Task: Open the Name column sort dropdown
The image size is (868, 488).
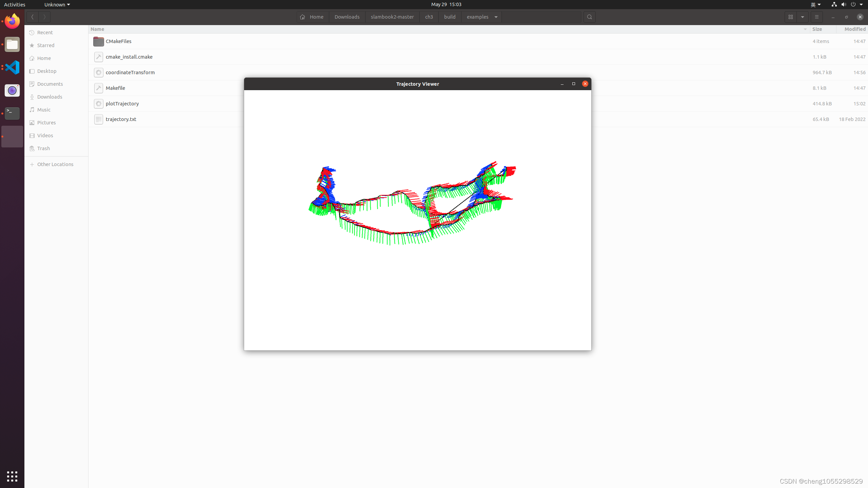Action: coord(805,29)
